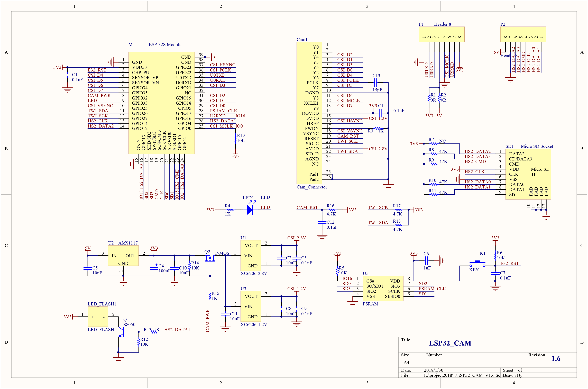Select the Q1 S8050 transistor symbol
The image size is (588, 389).
click(x=121, y=332)
